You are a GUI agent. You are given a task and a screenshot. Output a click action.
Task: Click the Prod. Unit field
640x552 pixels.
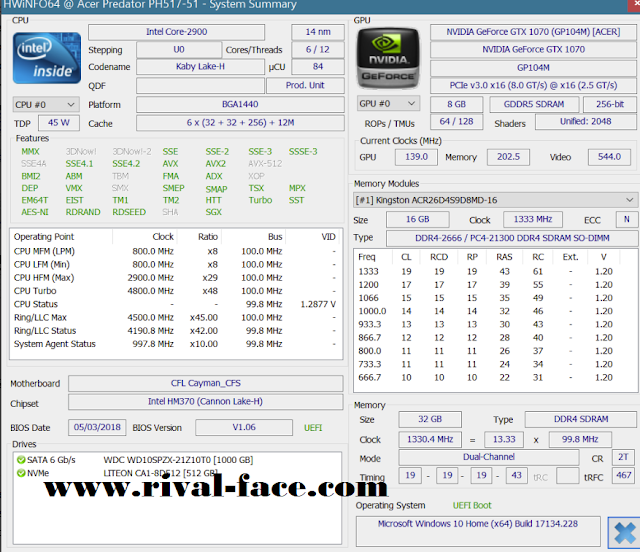tap(305, 85)
